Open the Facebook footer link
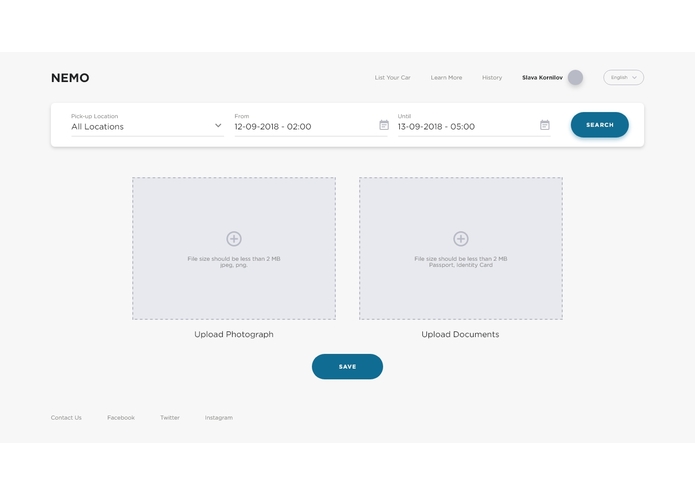Screen dimensions: 695x494 (121, 418)
